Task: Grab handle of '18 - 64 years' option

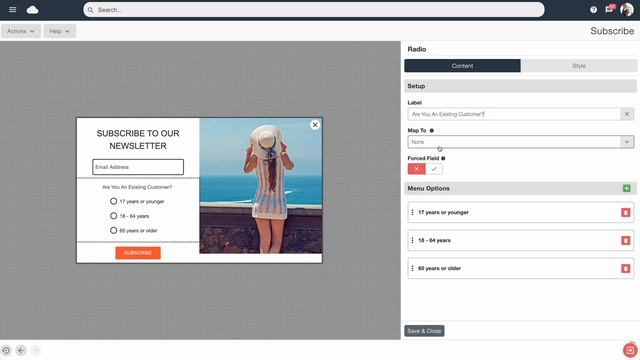Action: point(412,240)
